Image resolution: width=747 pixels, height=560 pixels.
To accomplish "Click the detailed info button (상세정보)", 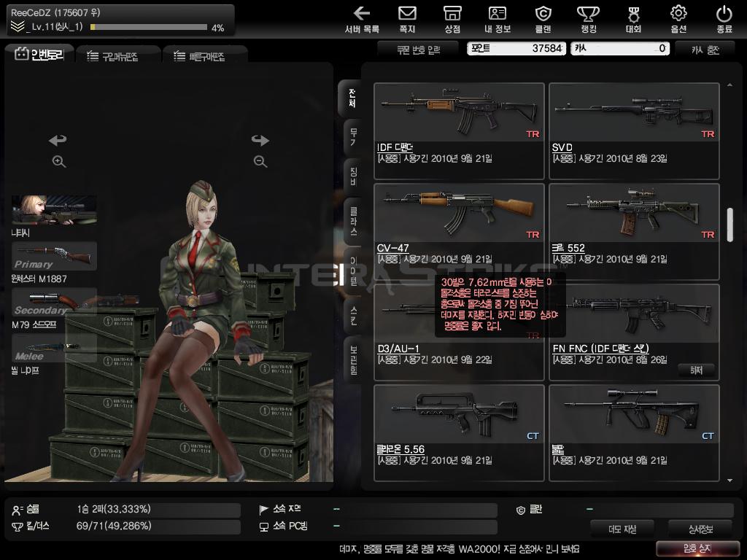I will pyautogui.click(x=701, y=529).
